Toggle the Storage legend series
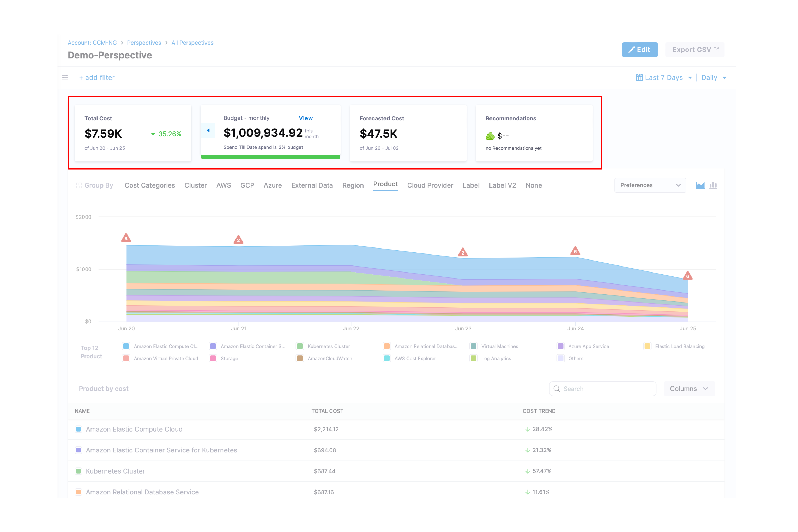The image size is (798, 532). [x=229, y=358]
